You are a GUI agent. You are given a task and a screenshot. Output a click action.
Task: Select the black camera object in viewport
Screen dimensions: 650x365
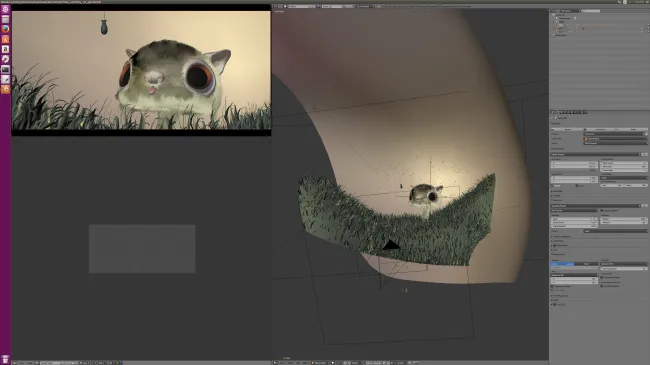click(x=390, y=245)
